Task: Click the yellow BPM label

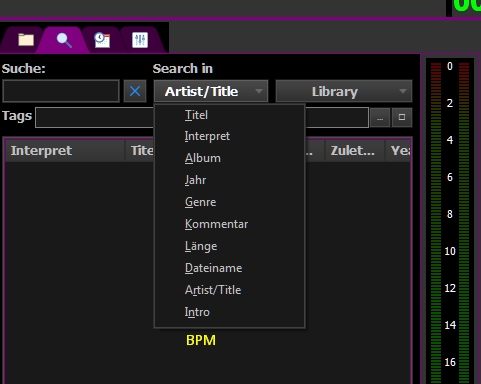Action: [201, 340]
